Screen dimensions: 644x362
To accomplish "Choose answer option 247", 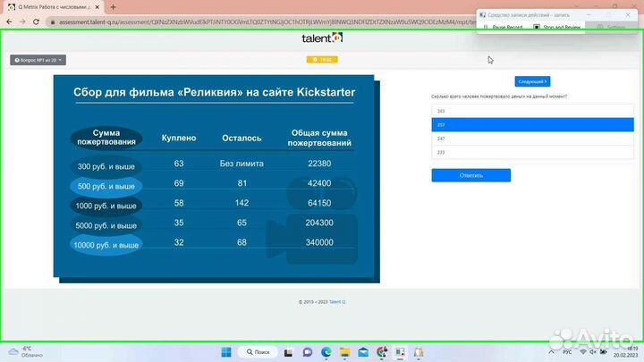I will pos(532,139).
